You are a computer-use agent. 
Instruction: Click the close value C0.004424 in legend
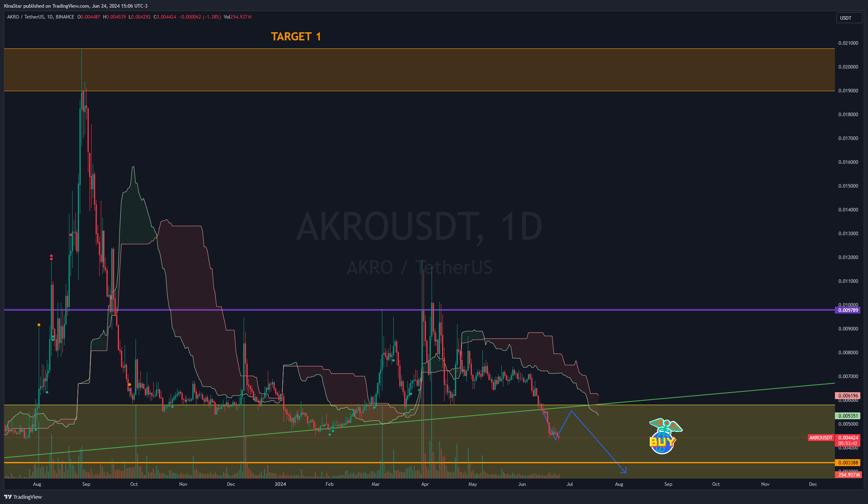165,17
